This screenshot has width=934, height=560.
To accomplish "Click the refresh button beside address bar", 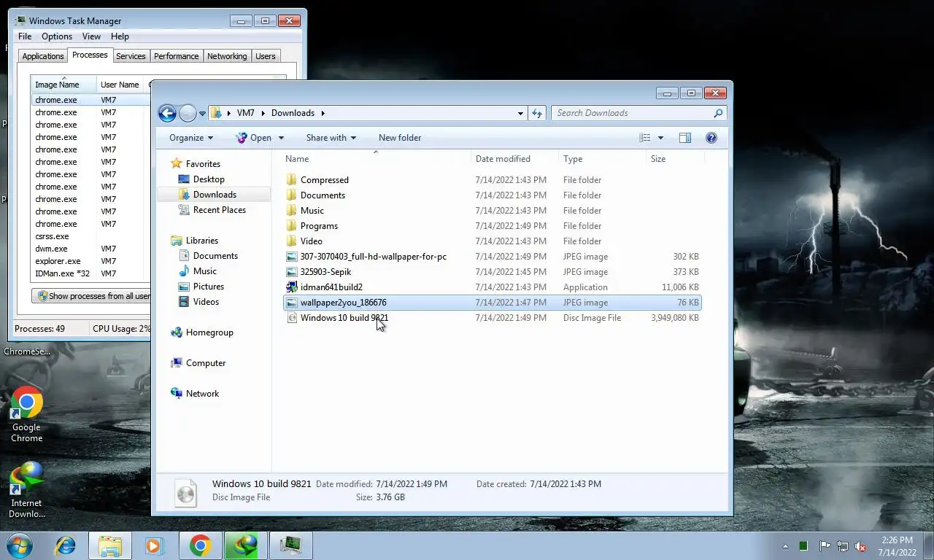I will tap(537, 113).
